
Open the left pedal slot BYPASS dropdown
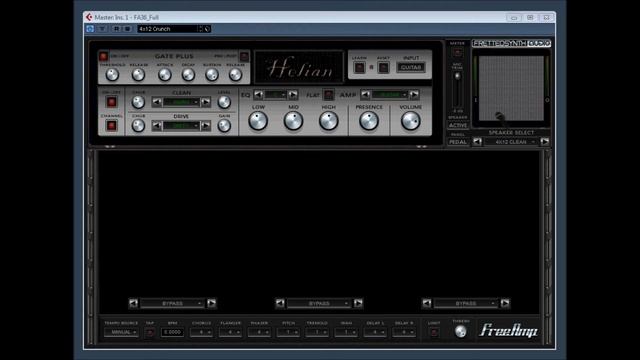coord(172,304)
